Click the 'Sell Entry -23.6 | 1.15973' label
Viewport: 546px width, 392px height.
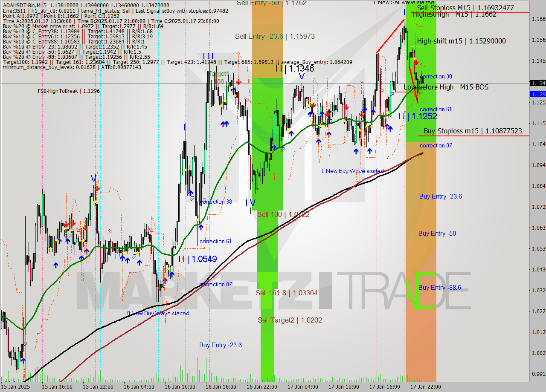(x=275, y=37)
